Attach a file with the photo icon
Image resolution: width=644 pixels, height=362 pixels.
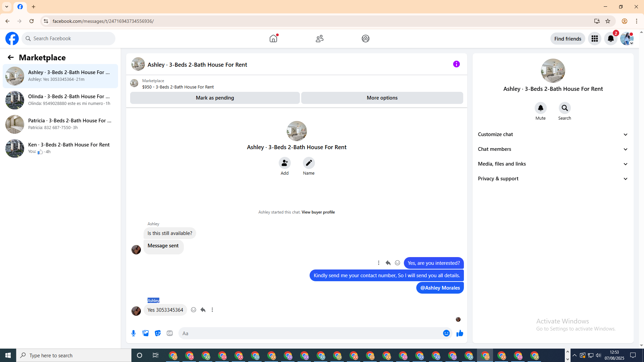pos(146,333)
